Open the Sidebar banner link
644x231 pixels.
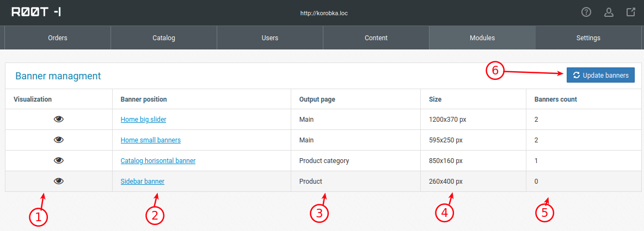pyautogui.click(x=143, y=181)
